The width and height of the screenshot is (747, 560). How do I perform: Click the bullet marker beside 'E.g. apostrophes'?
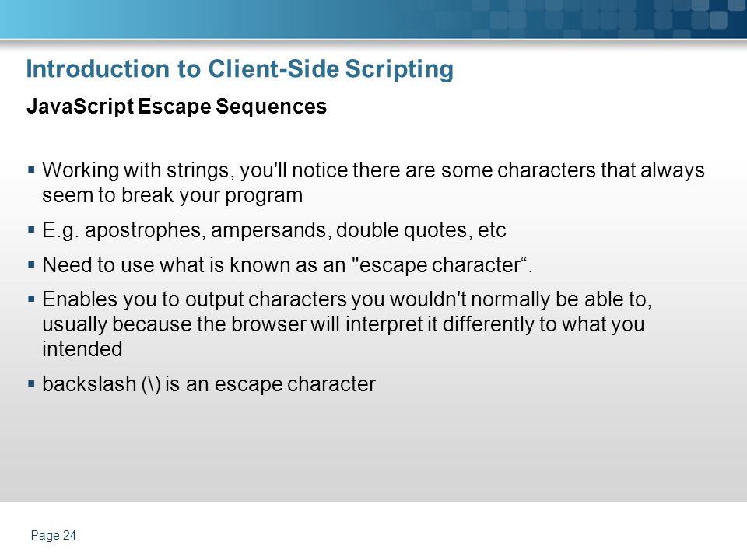tap(31, 229)
